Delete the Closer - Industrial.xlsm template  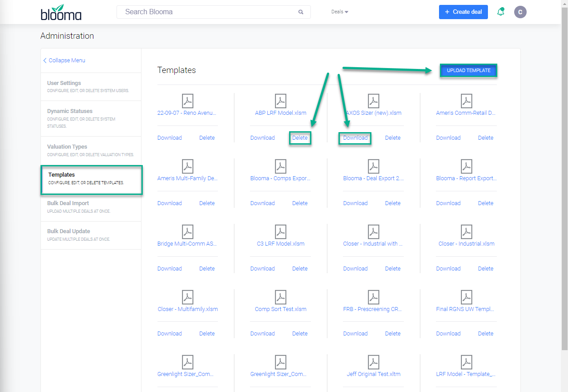click(486, 269)
